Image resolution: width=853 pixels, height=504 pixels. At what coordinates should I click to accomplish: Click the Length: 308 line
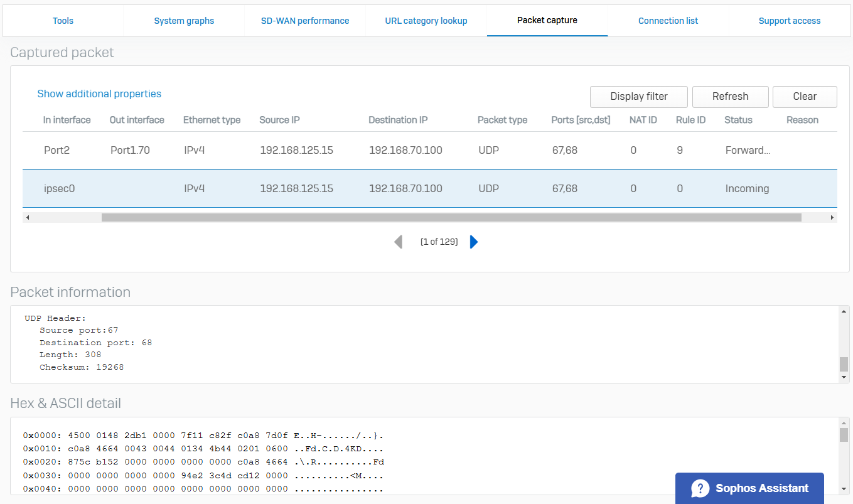(70, 355)
